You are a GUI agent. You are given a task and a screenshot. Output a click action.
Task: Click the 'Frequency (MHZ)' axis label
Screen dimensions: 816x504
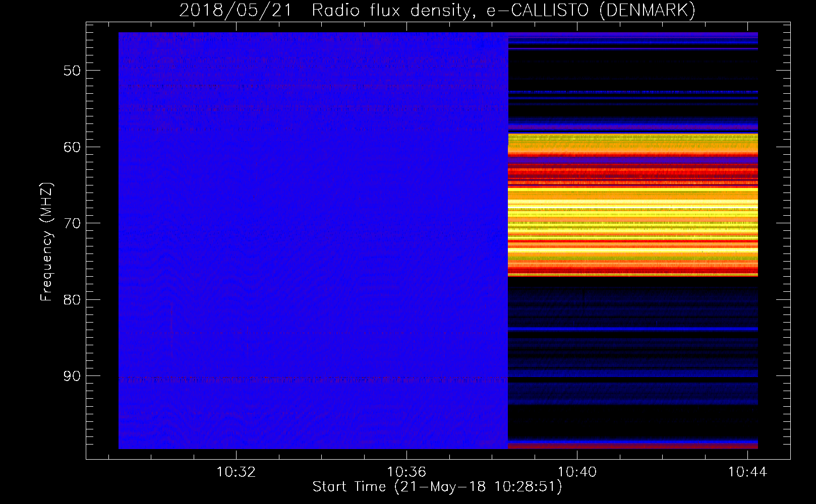click(46, 241)
